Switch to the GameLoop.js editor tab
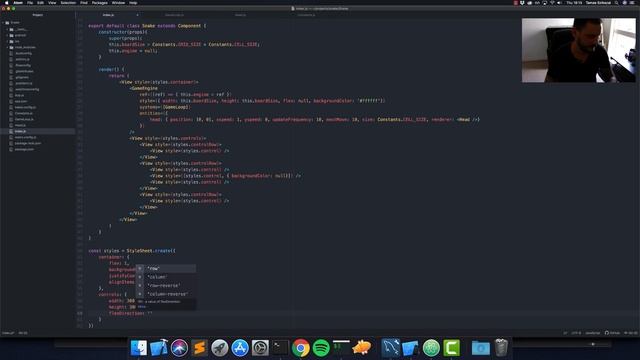 [x=174, y=15]
